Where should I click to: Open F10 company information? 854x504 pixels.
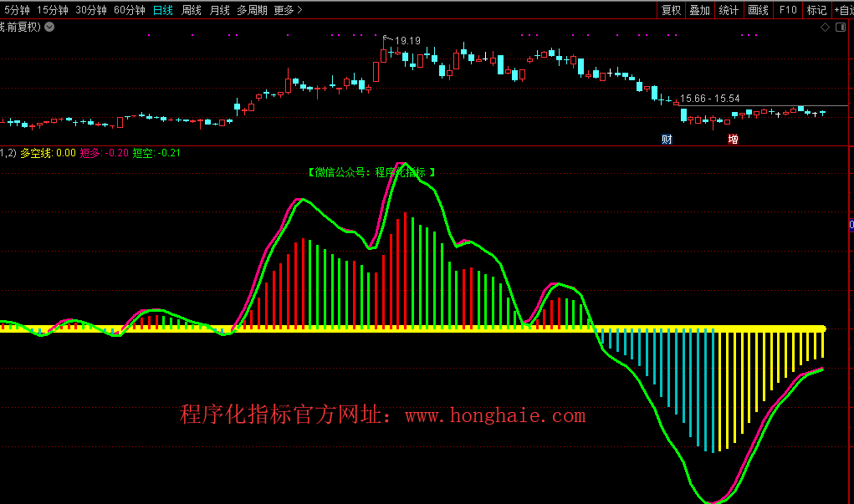tap(788, 10)
